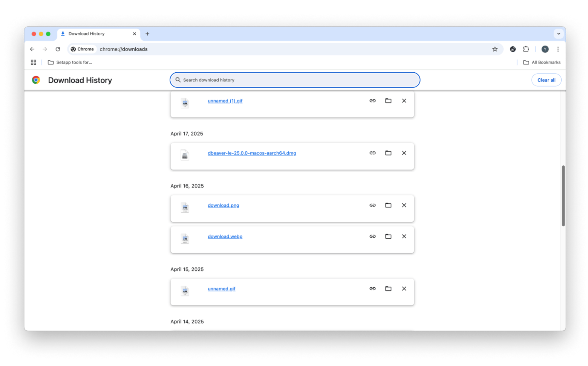Viewport: 588px width, 366px height.
Task: Select the Download History tab
Action: tap(94, 34)
